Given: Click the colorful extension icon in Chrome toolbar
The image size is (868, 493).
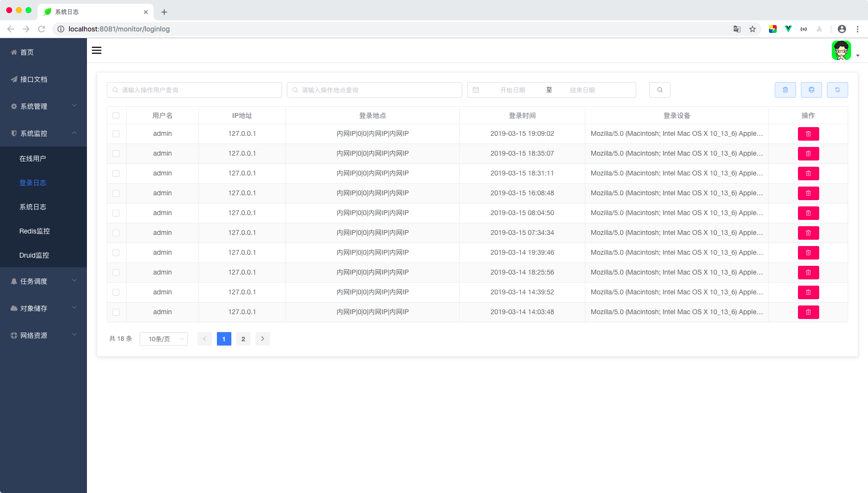Looking at the screenshot, I should pyautogui.click(x=773, y=29).
